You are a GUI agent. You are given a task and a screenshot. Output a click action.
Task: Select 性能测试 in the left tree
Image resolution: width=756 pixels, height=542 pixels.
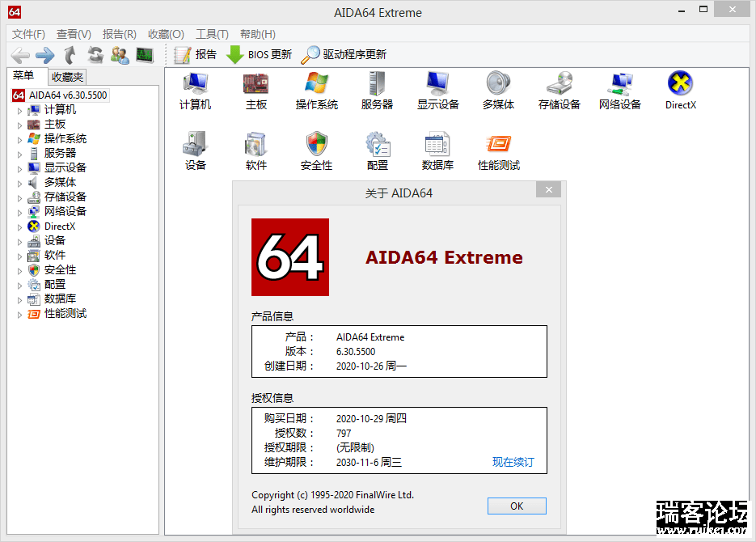coord(57,313)
